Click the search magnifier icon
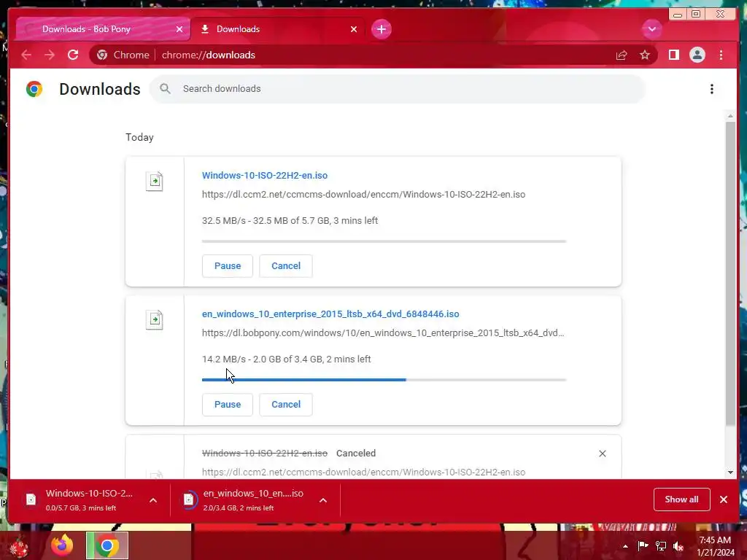This screenshot has width=747, height=560. coord(165,88)
